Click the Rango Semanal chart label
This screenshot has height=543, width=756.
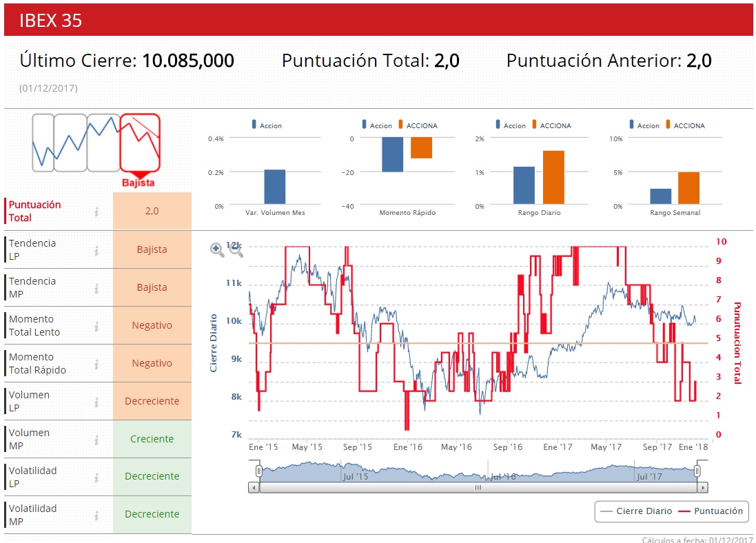point(675,213)
